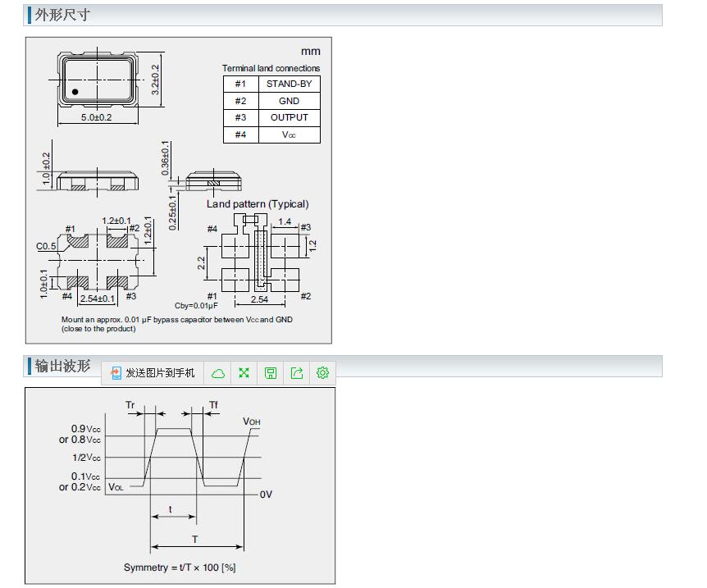Image resolution: width=707 pixels, height=588 pixels.
Task: Click the 1/2Vcc level label
Action: (87, 458)
